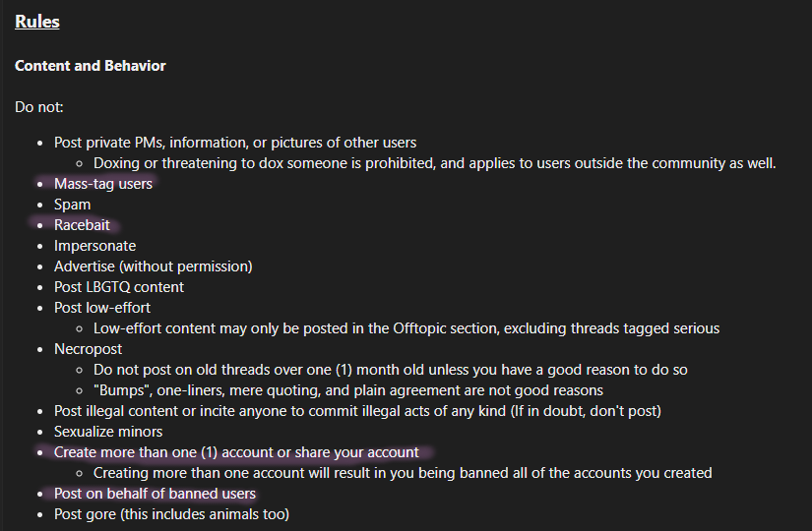The height and width of the screenshot is (531, 812).
Task: Click Post on behalf of banned users
Action: coord(155,494)
